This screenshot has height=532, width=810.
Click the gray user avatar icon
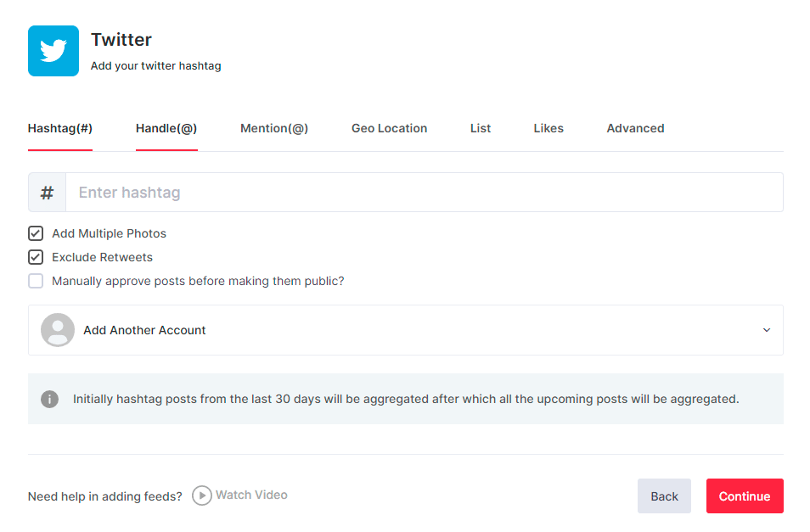[58, 330]
